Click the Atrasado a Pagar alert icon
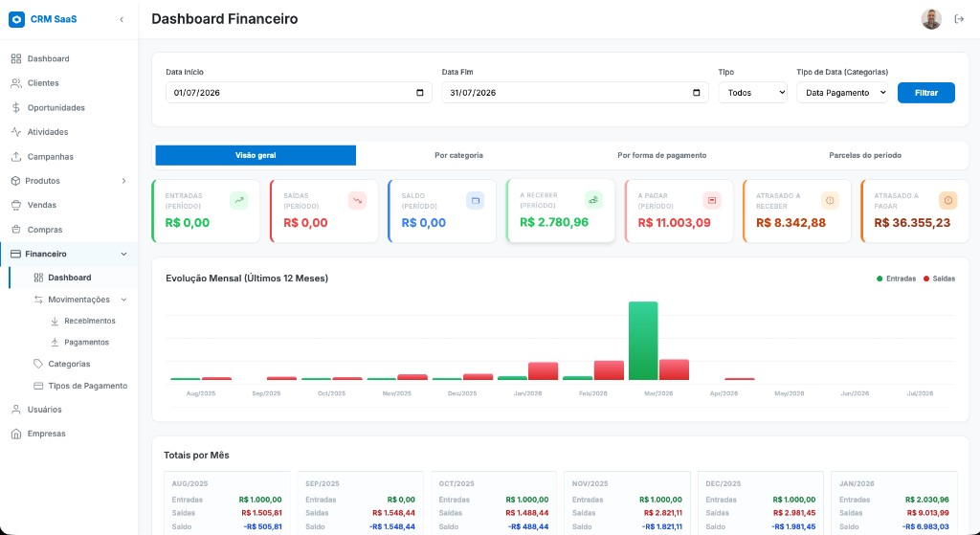The width and height of the screenshot is (980, 535). click(948, 201)
